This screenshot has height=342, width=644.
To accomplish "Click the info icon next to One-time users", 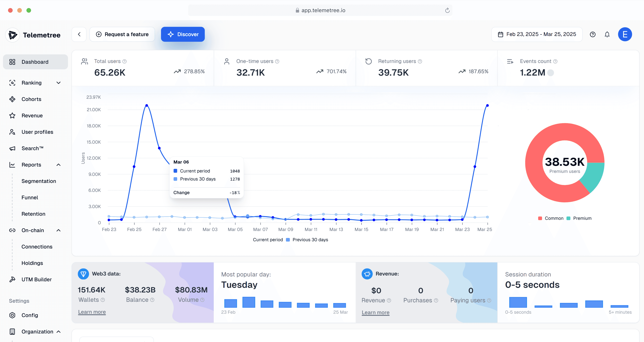I will coord(277,61).
